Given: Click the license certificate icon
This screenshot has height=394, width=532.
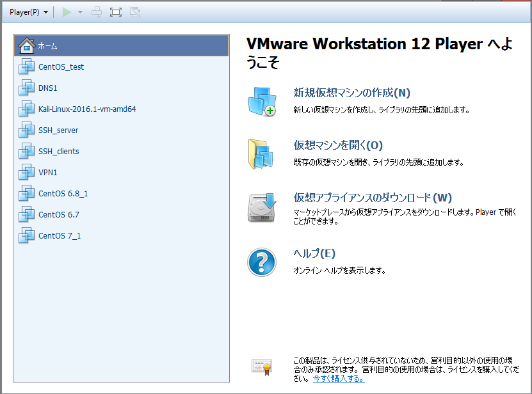Looking at the screenshot, I should click(x=262, y=367).
